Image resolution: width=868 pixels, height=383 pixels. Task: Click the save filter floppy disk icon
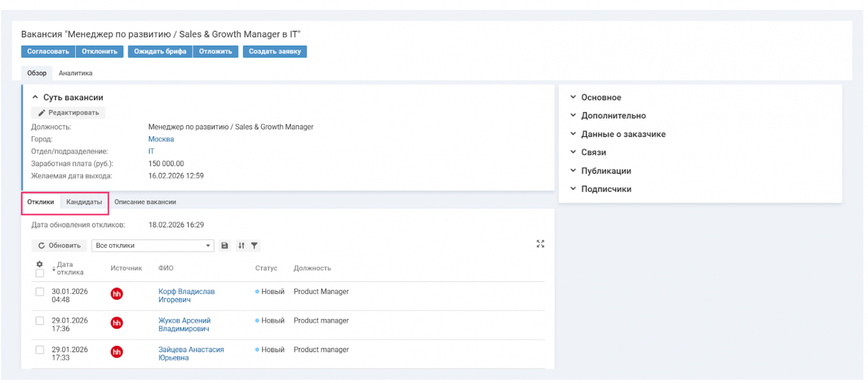[x=224, y=245]
